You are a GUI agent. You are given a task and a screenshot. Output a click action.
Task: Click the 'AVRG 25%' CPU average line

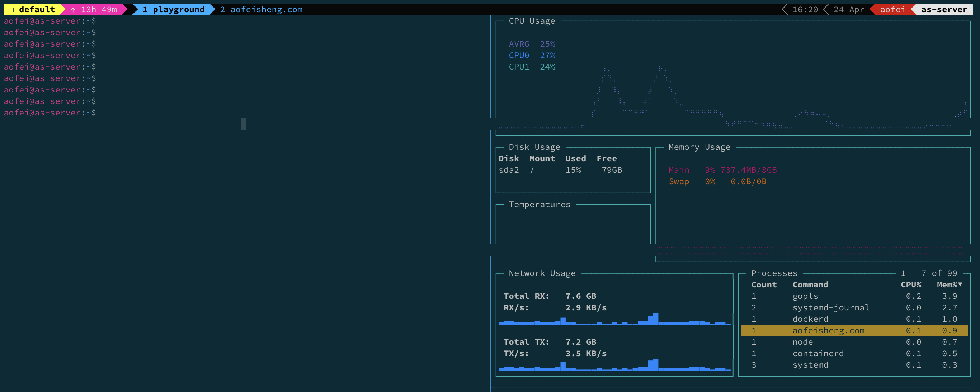[x=532, y=44]
